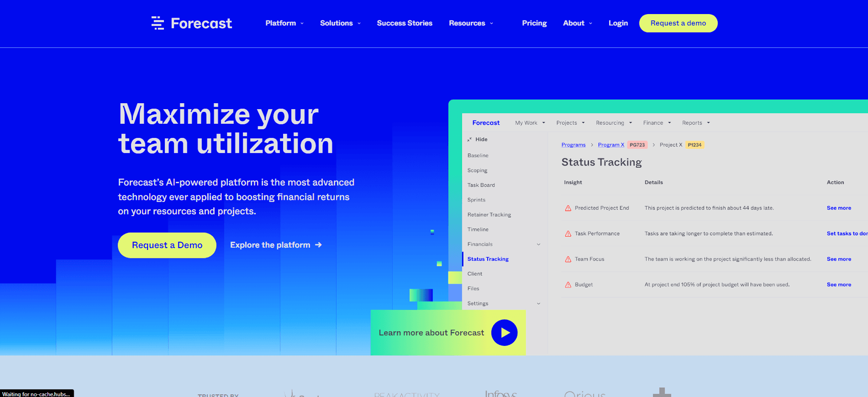
Task: Open the Resourcing dropdown in app preview
Action: (x=614, y=123)
